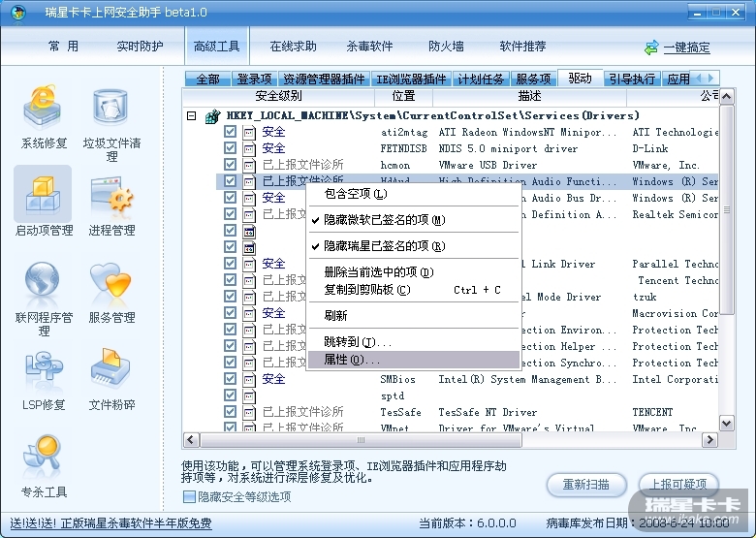The width and height of the screenshot is (756, 538).
Task: Switch to the 实时防护 main tab
Action: point(140,47)
